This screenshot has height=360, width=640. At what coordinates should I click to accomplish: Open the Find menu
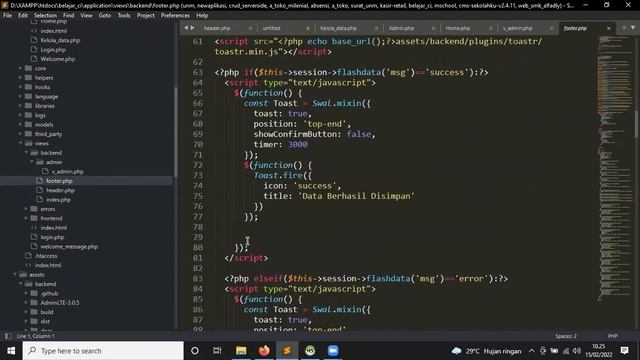coord(69,16)
